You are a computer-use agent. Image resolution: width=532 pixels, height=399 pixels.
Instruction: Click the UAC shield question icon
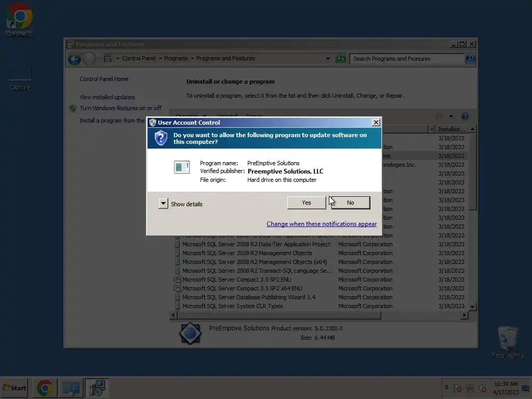coord(161,138)
